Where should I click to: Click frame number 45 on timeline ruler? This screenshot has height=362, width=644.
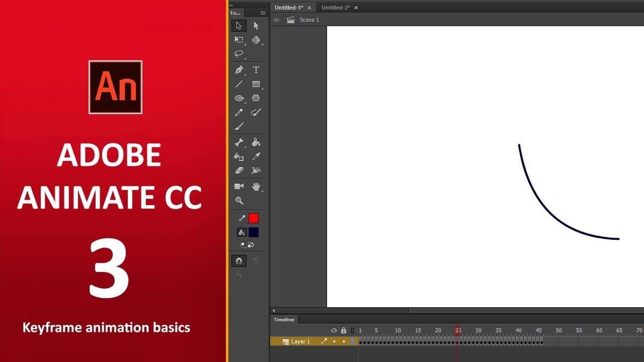point(538,330)
